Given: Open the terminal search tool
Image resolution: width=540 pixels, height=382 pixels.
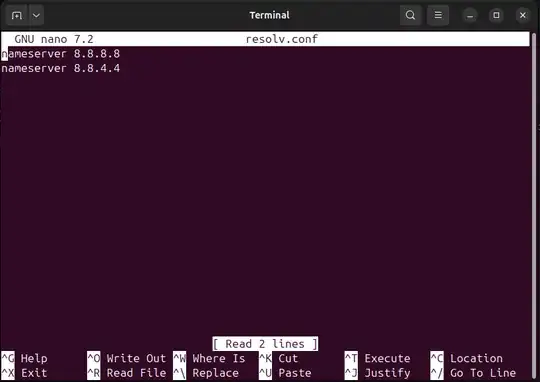Looking at the screenshot, I should click(x=410, y=15).
